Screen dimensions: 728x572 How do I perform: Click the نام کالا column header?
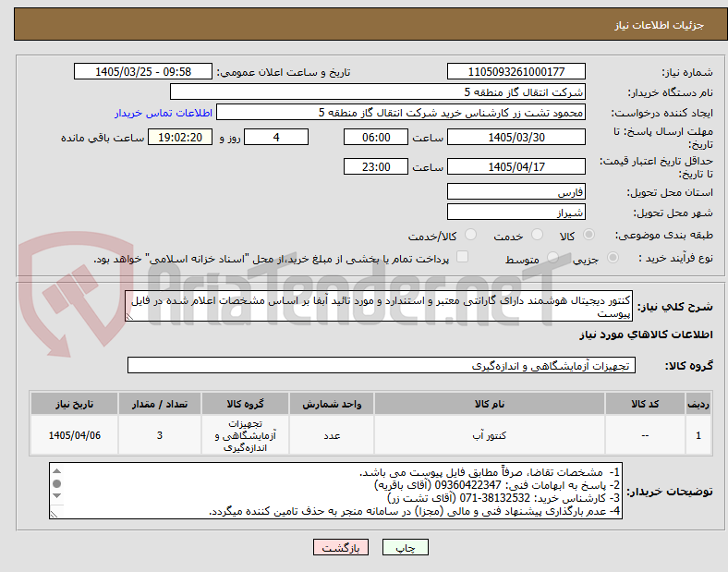[x=490, y=404]
